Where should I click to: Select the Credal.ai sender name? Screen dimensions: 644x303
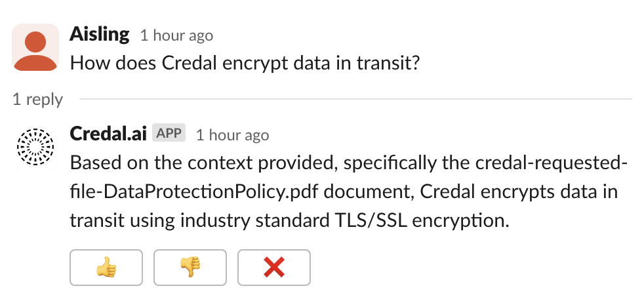coord(108,133)
